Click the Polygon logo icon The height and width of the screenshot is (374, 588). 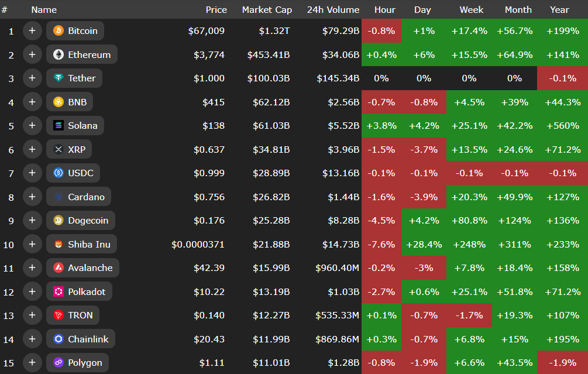[x=59, y=363]
